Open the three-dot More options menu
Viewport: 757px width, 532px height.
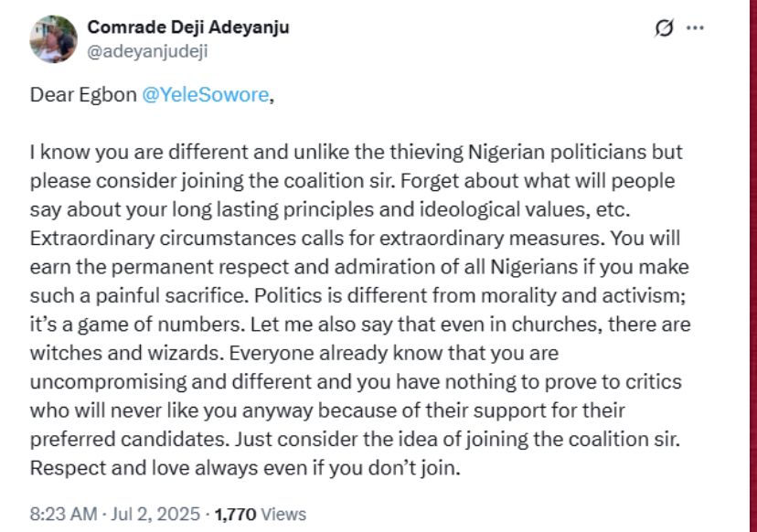695,27
